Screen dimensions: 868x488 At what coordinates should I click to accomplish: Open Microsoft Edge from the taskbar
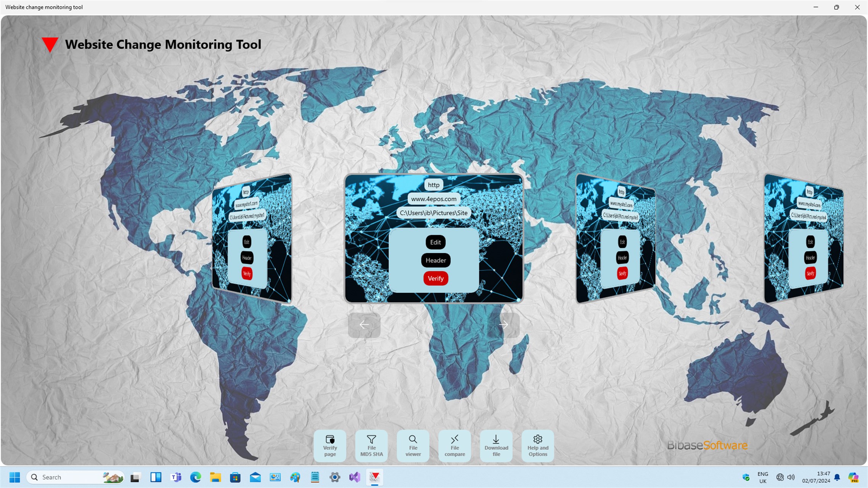[196, 477]
